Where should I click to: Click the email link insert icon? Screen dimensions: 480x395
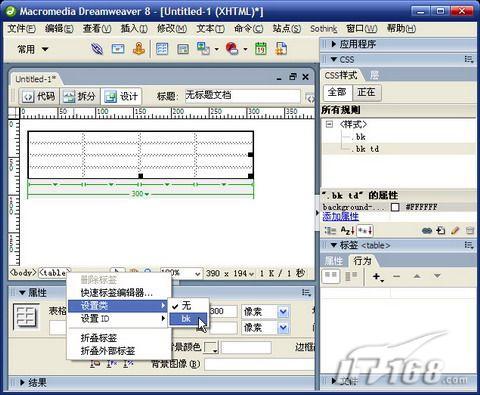(118, 49)
